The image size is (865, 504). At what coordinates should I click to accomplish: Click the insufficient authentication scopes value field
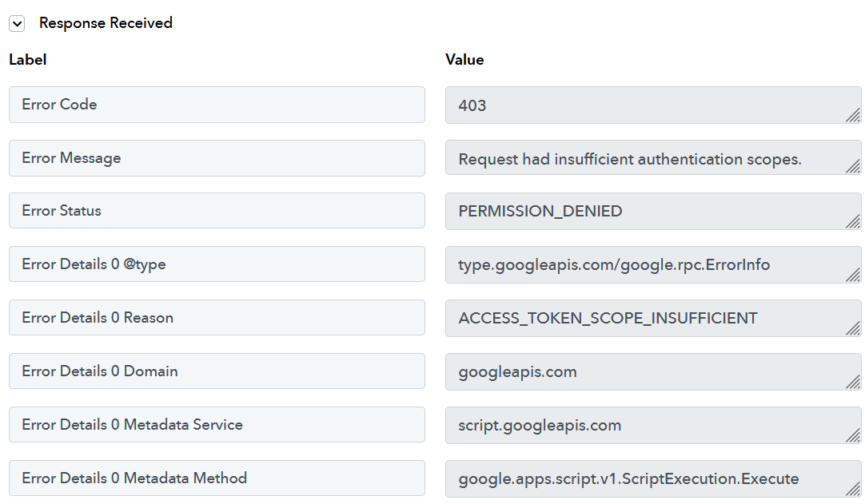point(653,157)
